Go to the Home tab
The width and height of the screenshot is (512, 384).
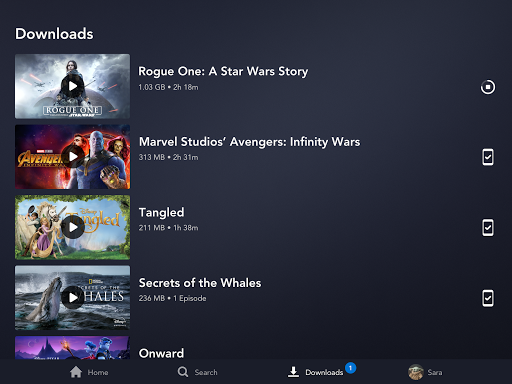[89, 372]
